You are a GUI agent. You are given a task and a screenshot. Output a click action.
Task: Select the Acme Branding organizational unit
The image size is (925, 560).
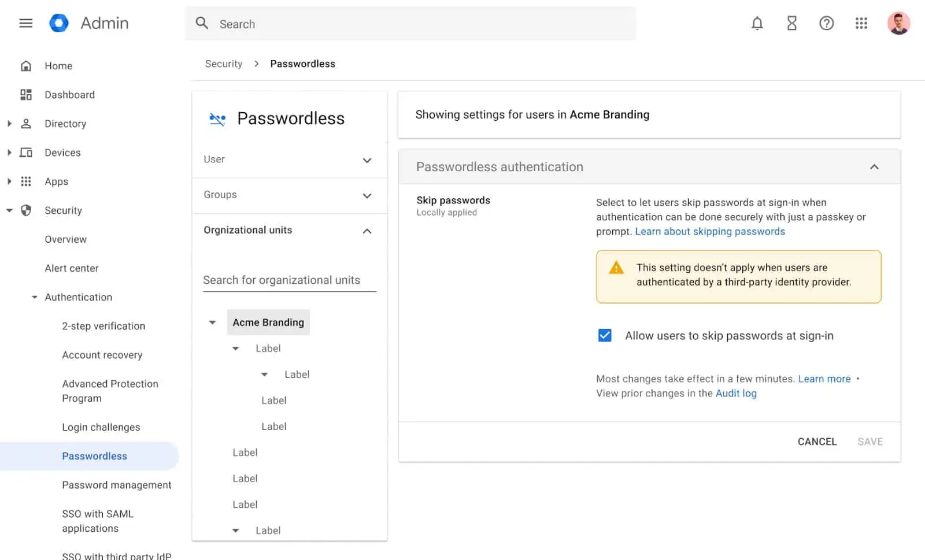(268, 322)
